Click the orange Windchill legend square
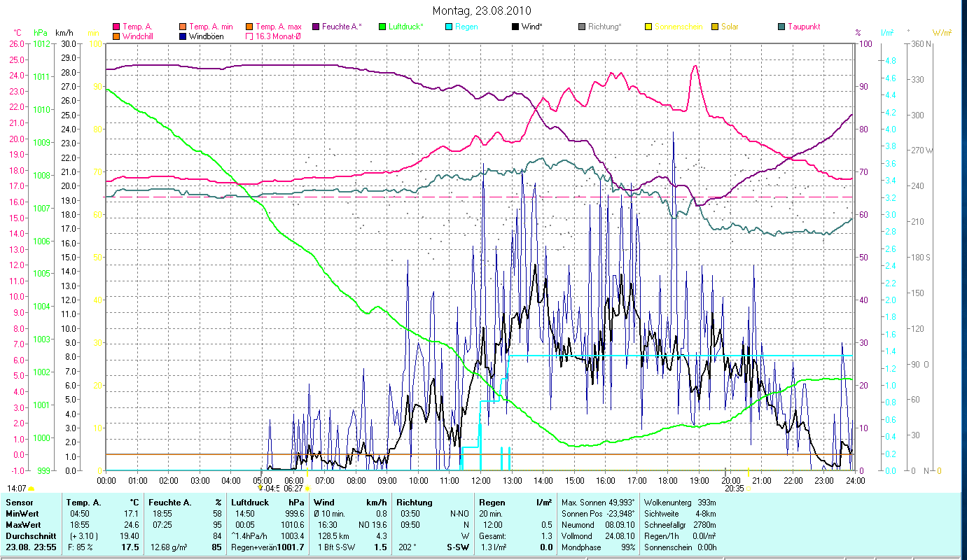This screenshot has height=560, width=967. [116, 36]
